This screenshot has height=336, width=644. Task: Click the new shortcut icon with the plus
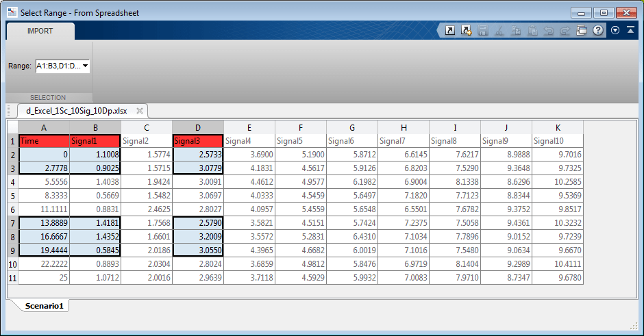point(466,30)
